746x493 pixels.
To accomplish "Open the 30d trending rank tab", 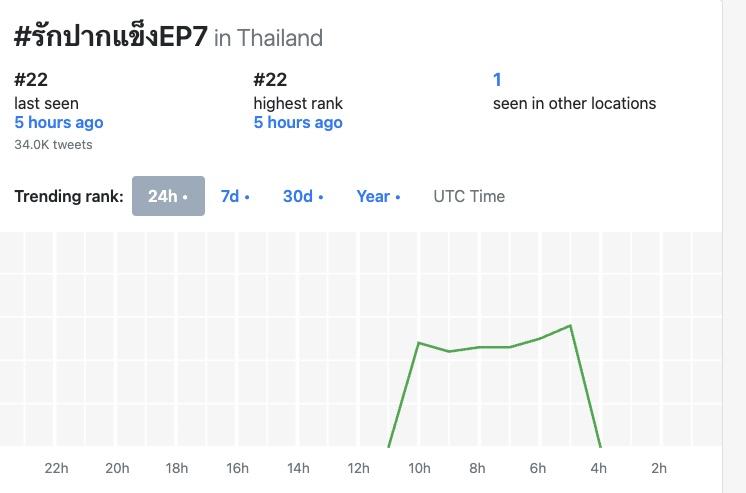I will (x=302, y=196).
